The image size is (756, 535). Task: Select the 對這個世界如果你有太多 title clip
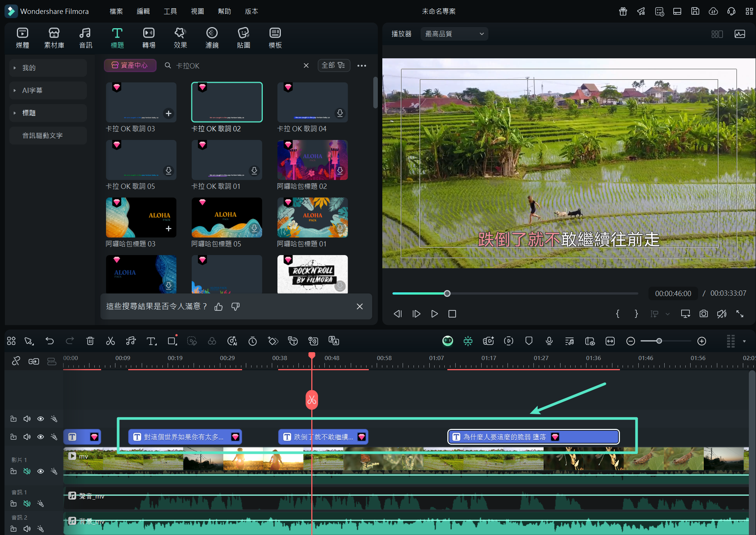point(185,437)
